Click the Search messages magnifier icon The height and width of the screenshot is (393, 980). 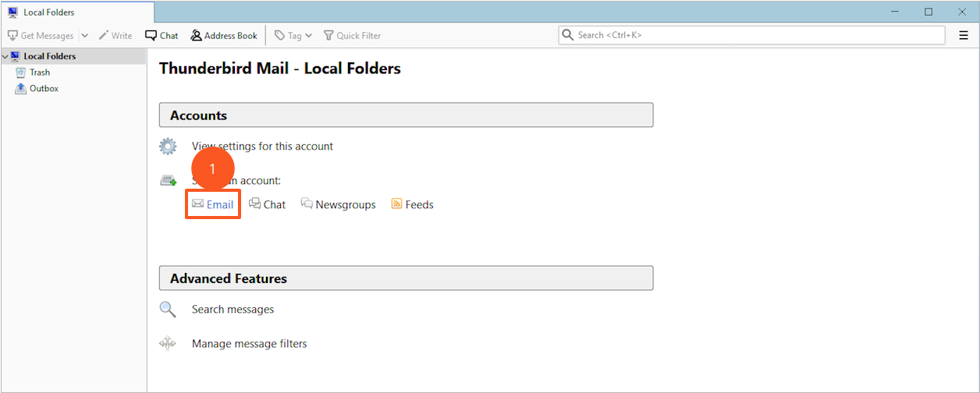[x=168, y=310]
